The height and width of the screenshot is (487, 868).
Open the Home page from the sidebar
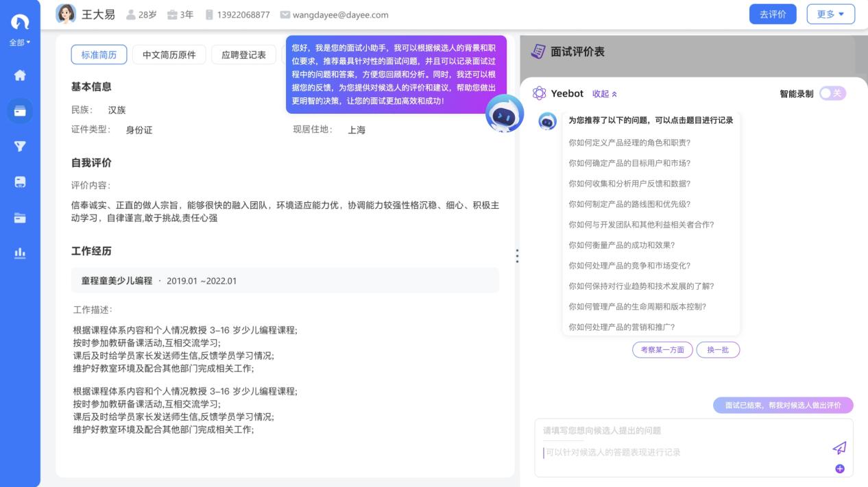pos(20,75)
